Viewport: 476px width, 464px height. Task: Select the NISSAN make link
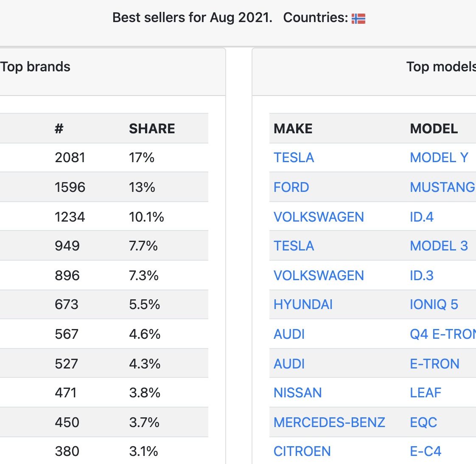pos(297,393)
